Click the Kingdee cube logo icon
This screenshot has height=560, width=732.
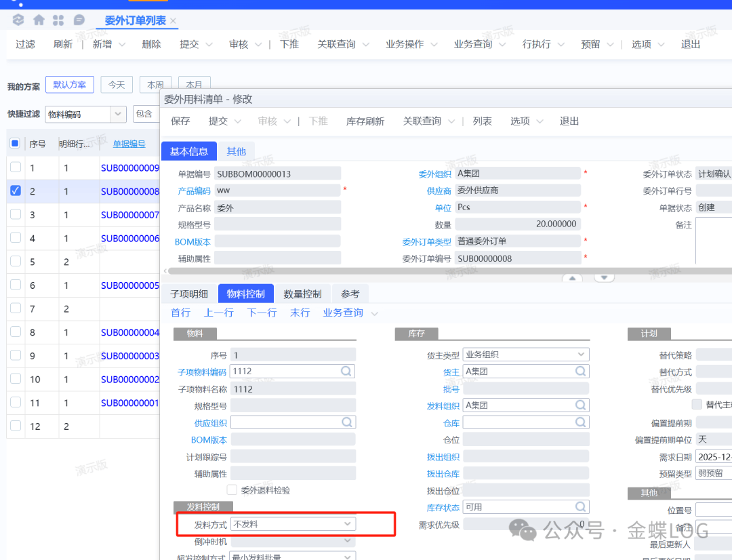[18, 20]
